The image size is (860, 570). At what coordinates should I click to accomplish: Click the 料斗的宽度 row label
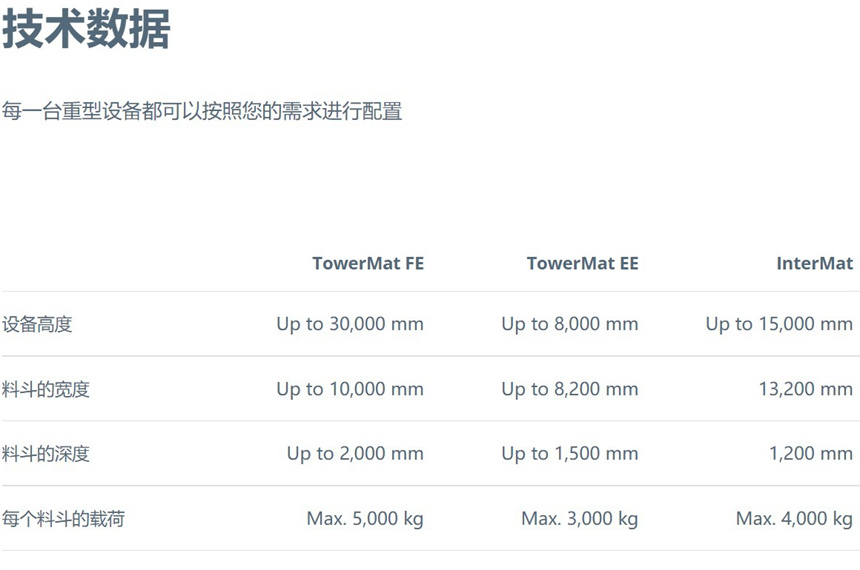tap(46, 389)
